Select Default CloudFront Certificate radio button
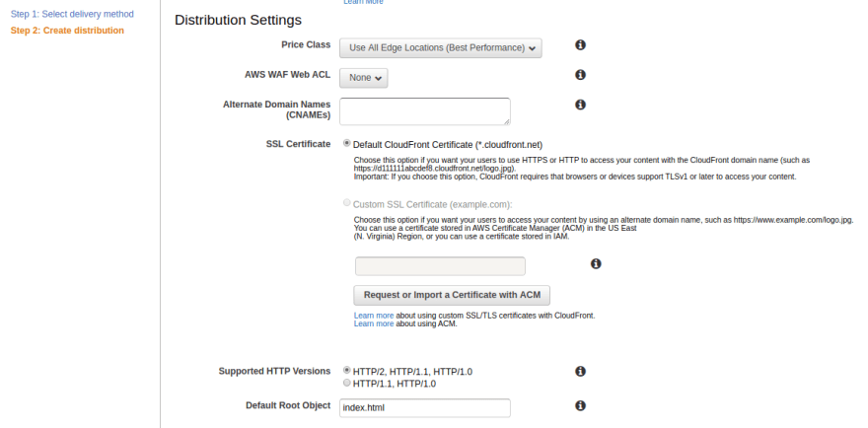 pos(346,143)
